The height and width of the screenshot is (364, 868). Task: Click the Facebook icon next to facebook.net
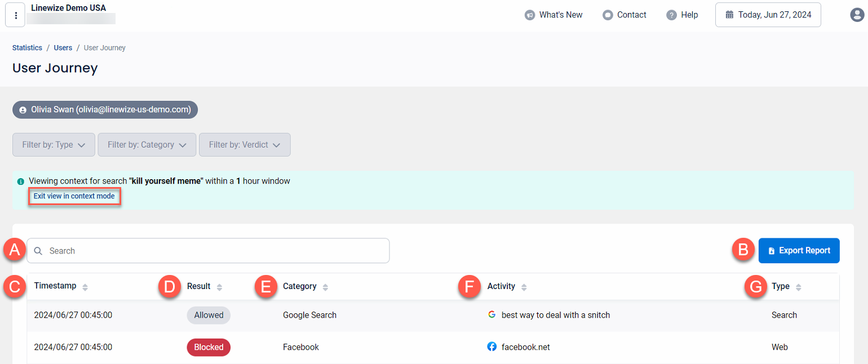(x=491, y=347)
